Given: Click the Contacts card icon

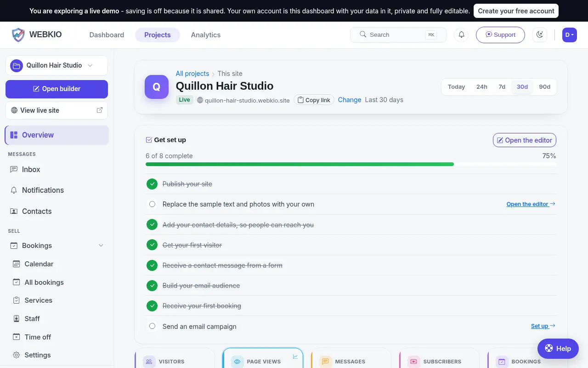Looking at the screenshot, I should [14, 211].
